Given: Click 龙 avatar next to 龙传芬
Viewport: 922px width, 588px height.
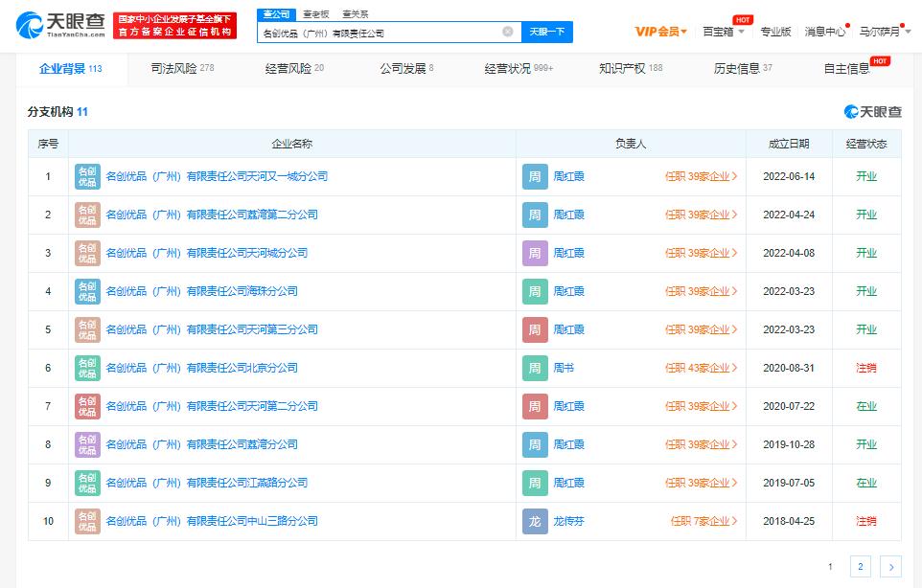Looking at the screenshot, I should click(x=535, y=521).
